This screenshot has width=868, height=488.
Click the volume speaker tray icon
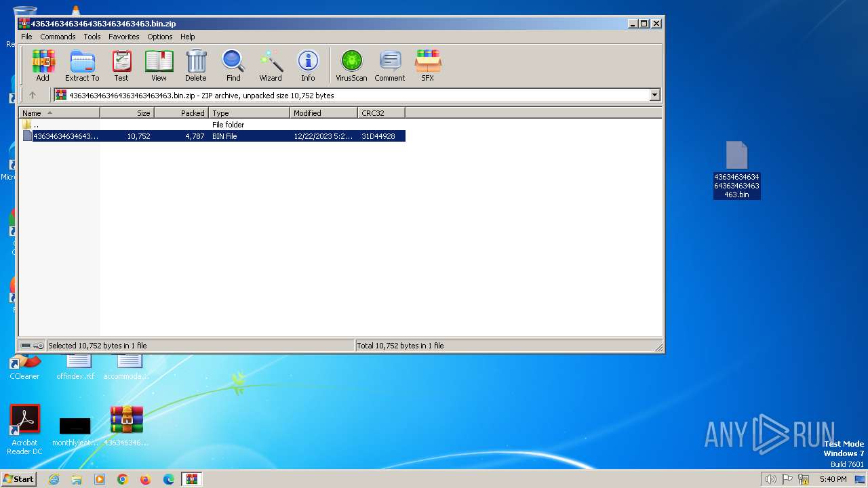(x=770, y=479)
